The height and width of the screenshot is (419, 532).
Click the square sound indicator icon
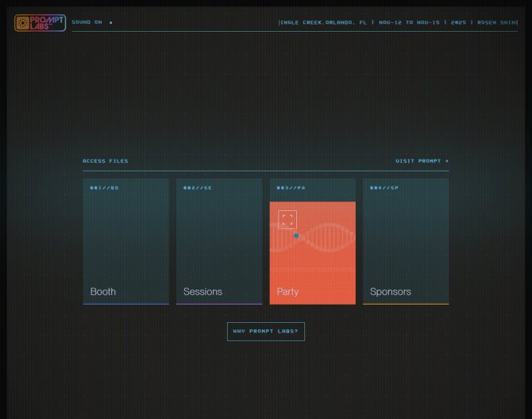110,22
